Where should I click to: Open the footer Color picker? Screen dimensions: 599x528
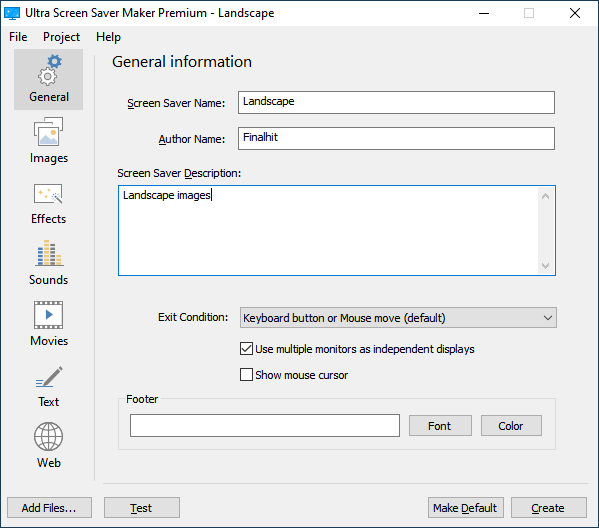click(511, 426)
